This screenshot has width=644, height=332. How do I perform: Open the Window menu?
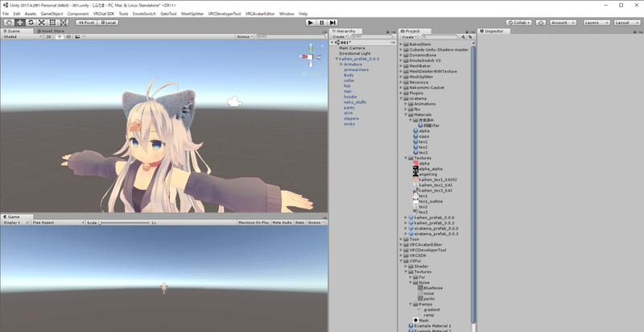coord(287,14)
